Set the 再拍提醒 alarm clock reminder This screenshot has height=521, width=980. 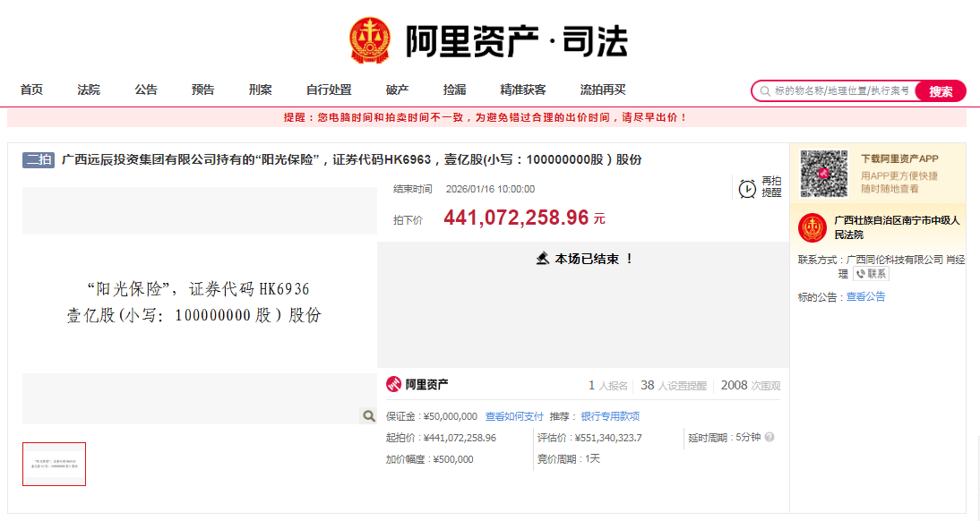pos(747,188)
